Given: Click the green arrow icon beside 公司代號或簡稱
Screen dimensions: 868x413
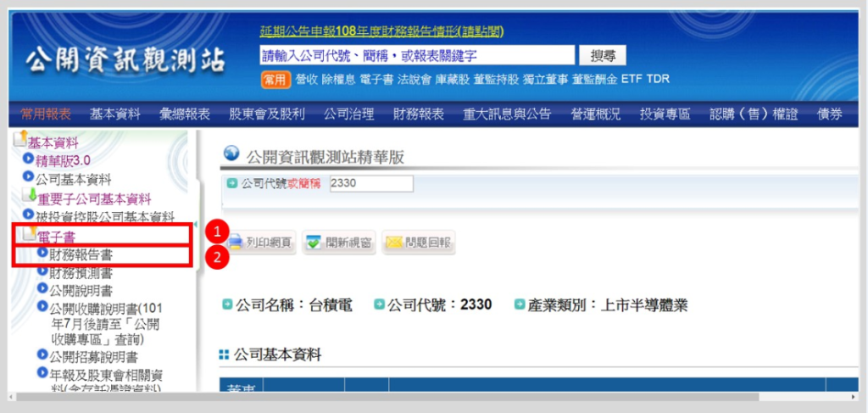Looking at the screenshot, I should click(x=232, y=183).
